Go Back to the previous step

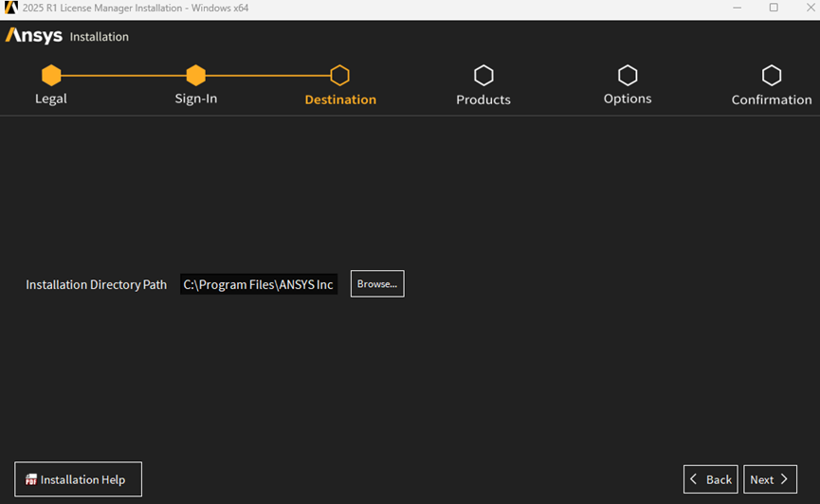click(711, 479)
